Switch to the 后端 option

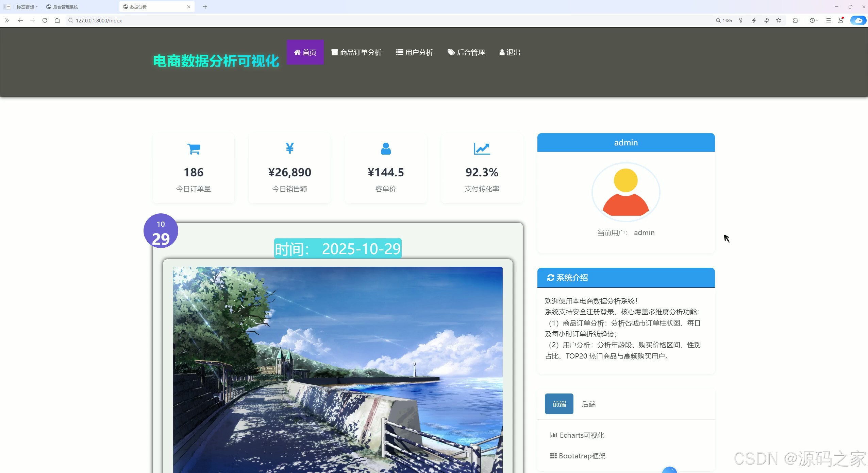click(588, 404)
